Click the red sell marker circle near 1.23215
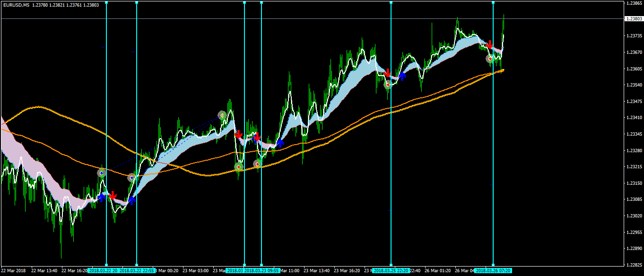 (239, 167)
